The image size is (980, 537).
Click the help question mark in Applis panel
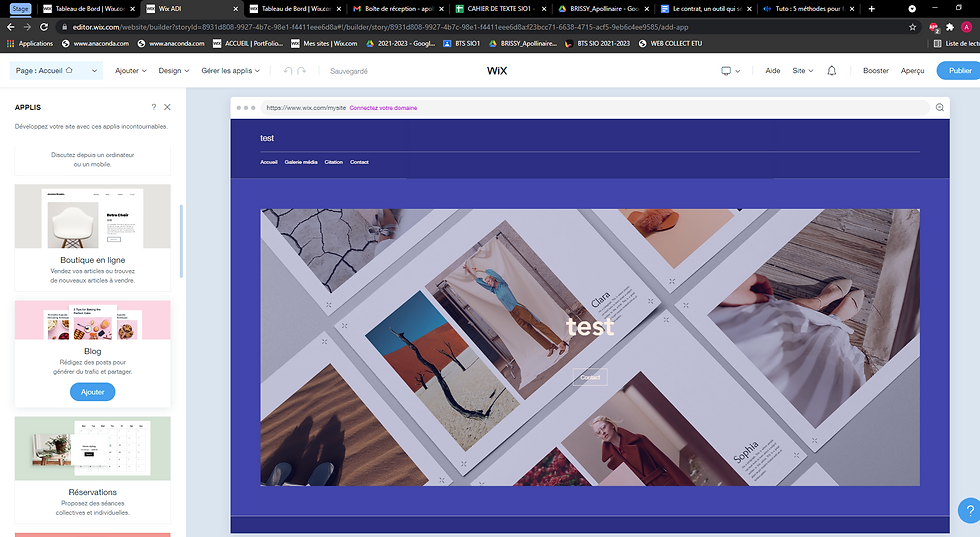click(x=154, y=107)
